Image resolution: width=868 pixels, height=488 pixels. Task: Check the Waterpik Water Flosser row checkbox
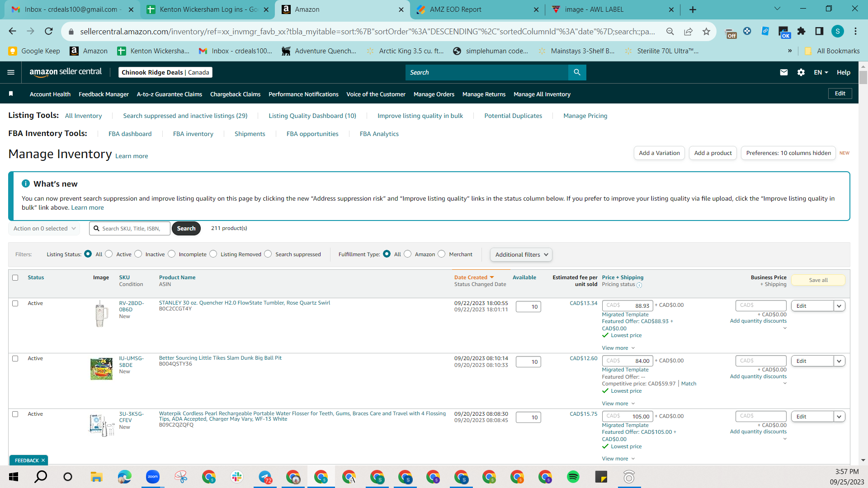15,414
